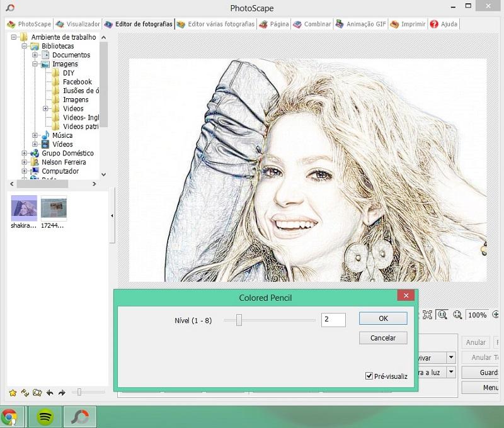
Task: Click the Nível value input field
Action: 333,320
